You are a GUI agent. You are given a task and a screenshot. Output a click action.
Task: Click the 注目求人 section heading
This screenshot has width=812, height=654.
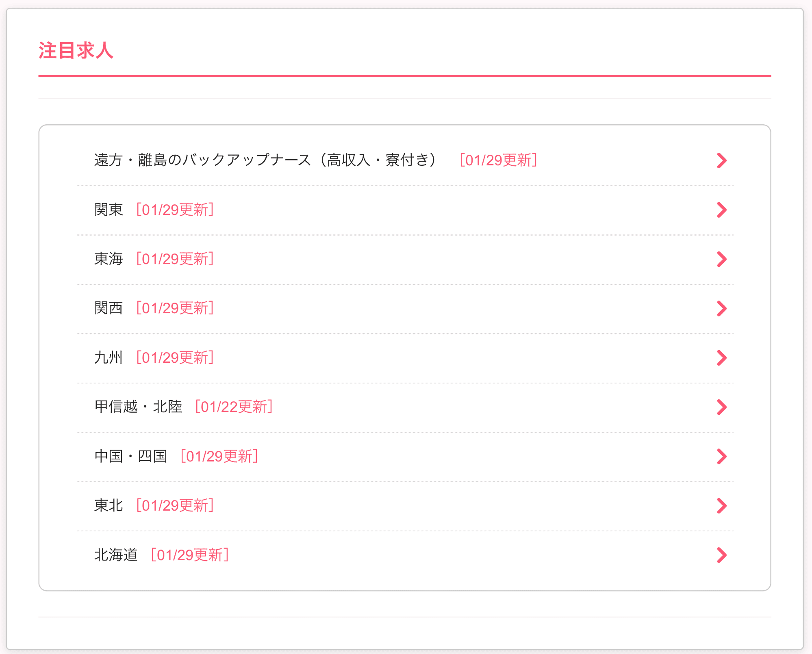(76, 51)
